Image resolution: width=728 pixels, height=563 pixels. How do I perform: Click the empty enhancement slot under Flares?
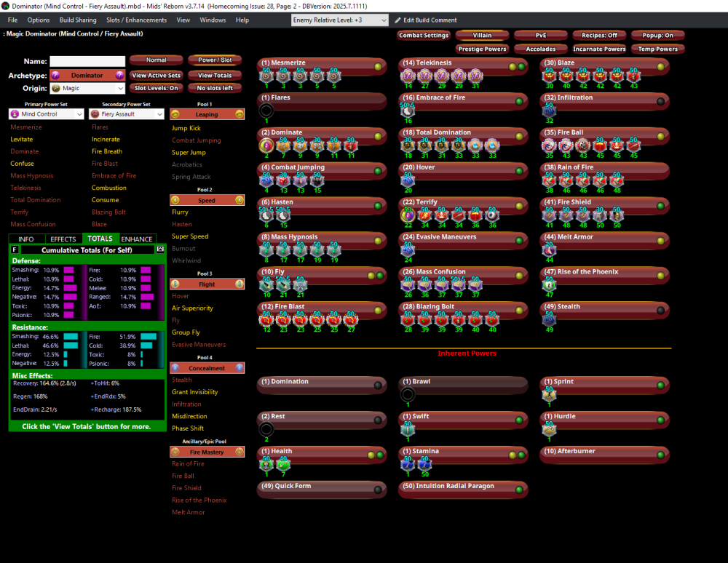pos(266,111)
